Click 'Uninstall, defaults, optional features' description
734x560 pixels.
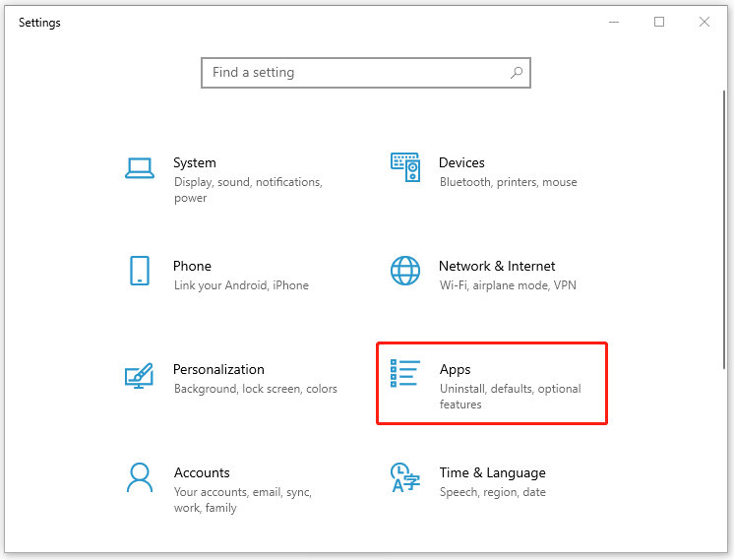[x=511, y=396]
